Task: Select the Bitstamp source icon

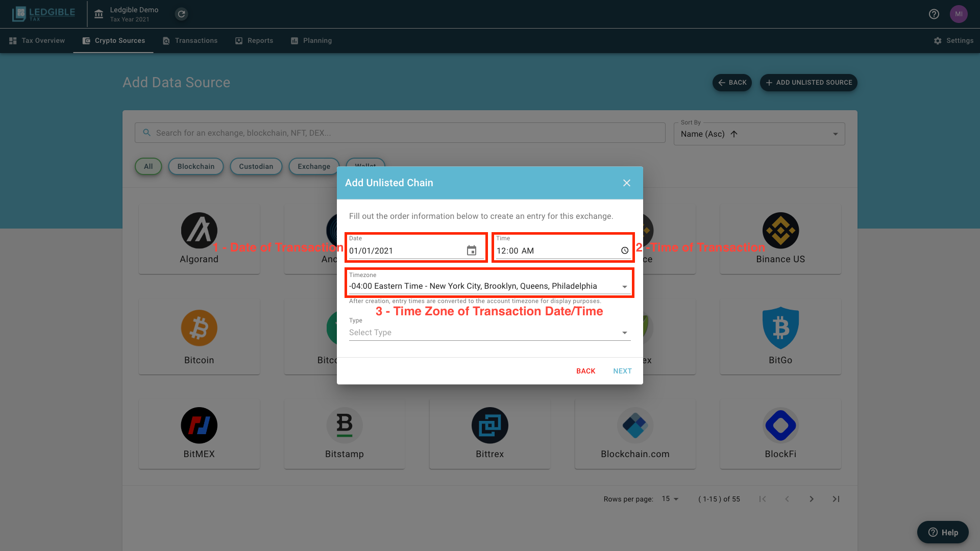Action: click(x=345, y=425)
